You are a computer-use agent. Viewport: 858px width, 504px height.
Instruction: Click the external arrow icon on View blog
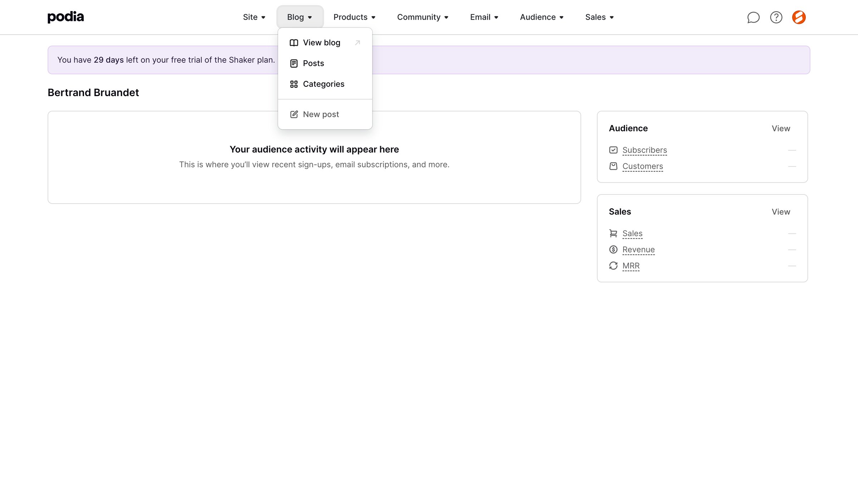(357, 43)
